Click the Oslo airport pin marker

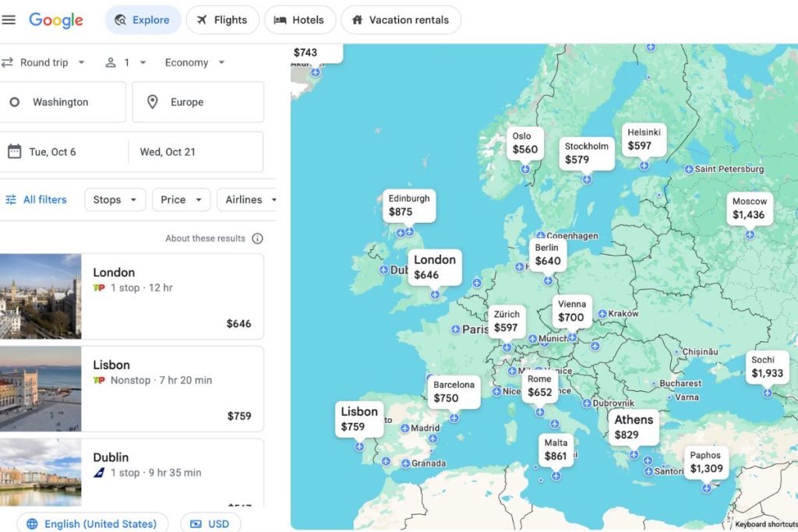525,169
